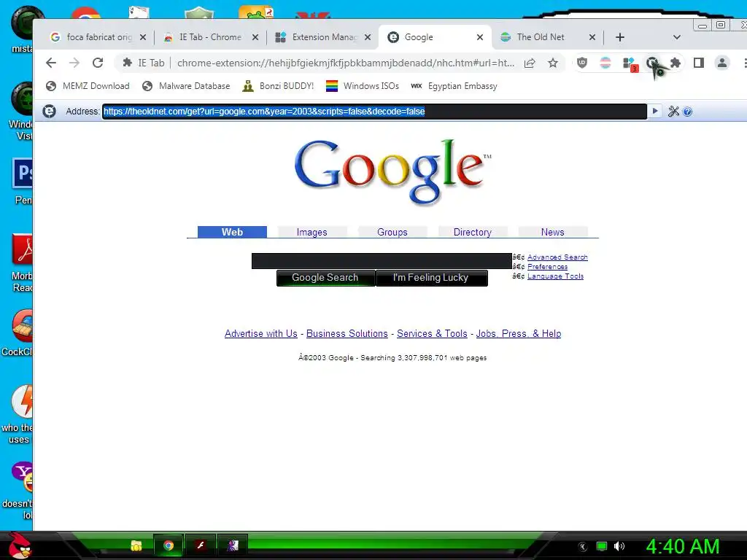Open the Preferences link
747x560 pixels.
547,267
